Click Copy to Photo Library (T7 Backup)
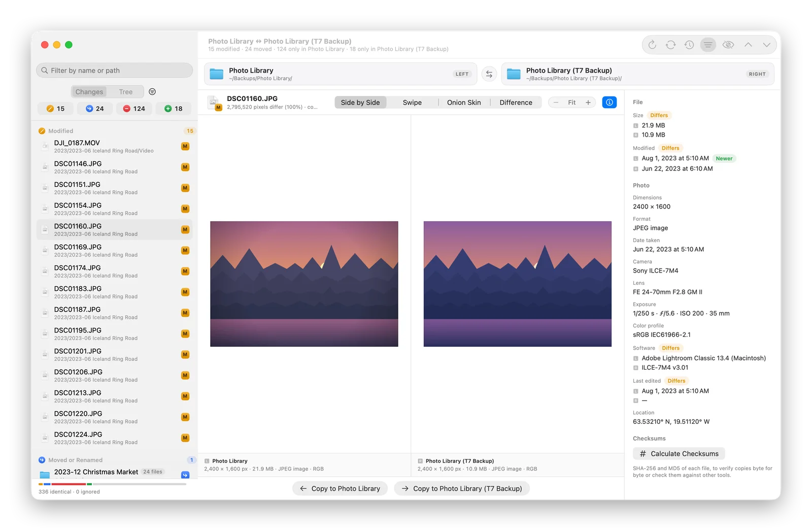 point(462,488)
